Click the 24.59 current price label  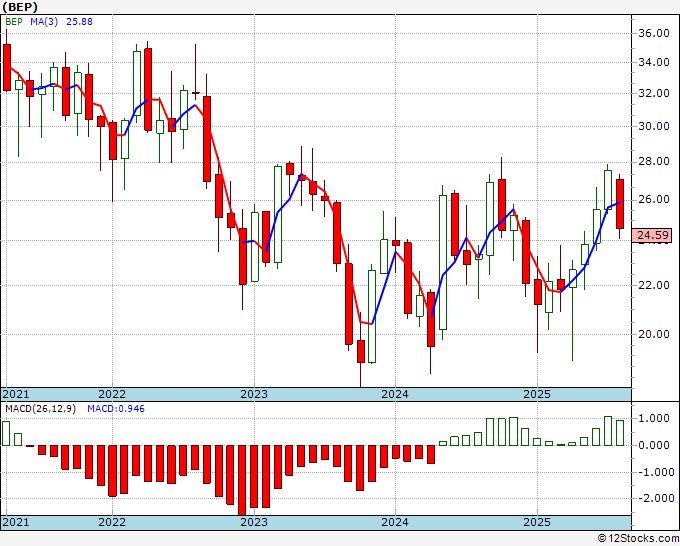pyautogui.click(x=654, y=235)
